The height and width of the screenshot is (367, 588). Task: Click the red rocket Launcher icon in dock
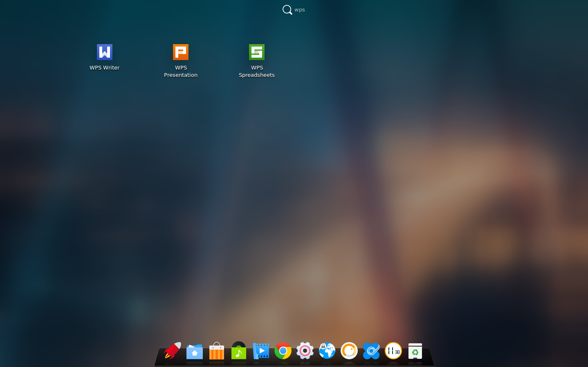(x=173, y=351)
